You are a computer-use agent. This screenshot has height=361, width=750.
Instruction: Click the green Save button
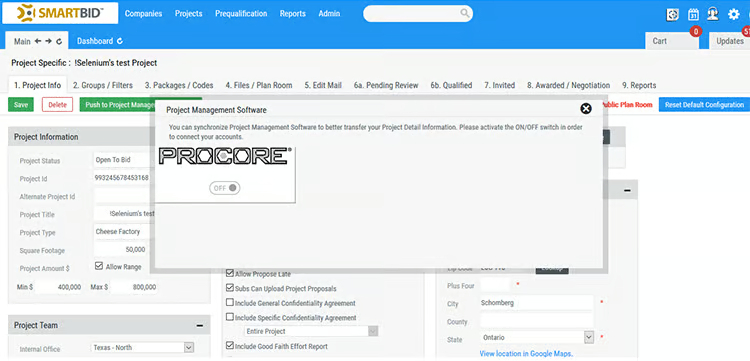tap(21, 105)
